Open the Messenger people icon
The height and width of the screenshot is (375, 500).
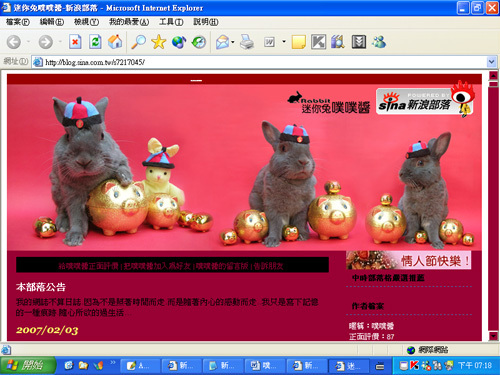(x=379, y=42)
